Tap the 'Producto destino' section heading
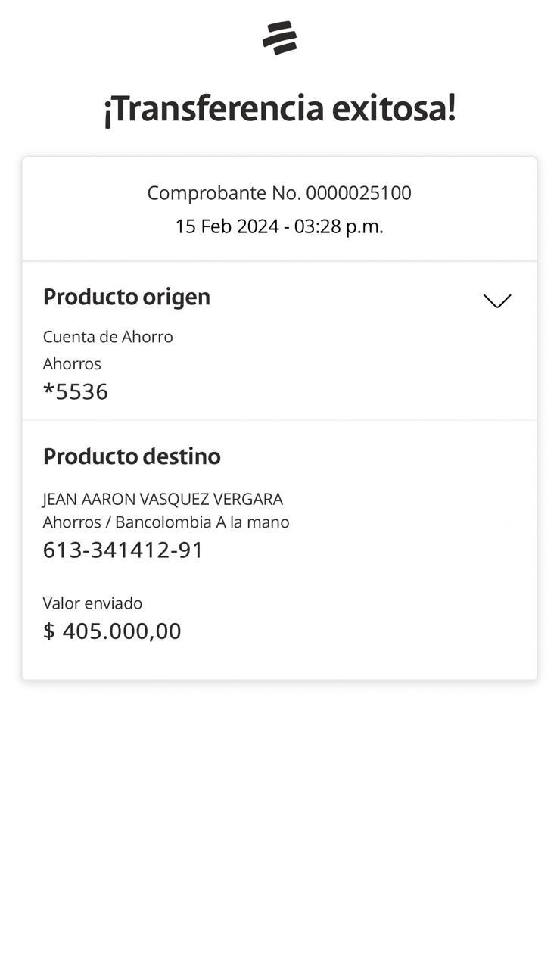Viewport: 560px width, 969px height. tap(132, 456)
